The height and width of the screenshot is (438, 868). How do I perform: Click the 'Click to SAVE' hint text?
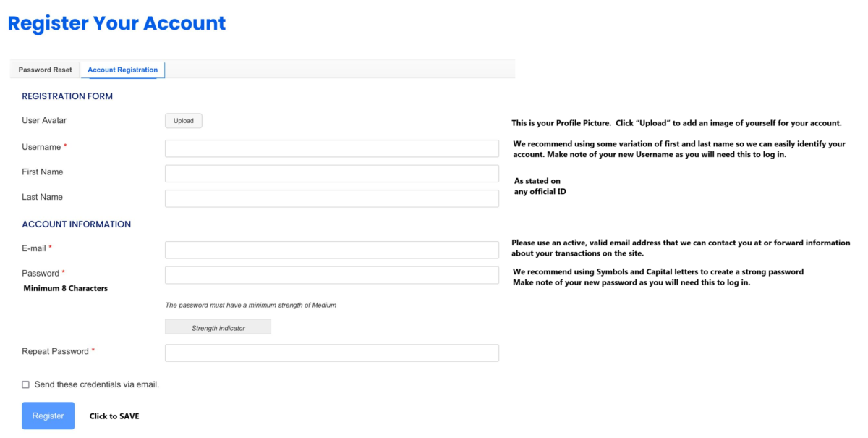tap(114, 416)
